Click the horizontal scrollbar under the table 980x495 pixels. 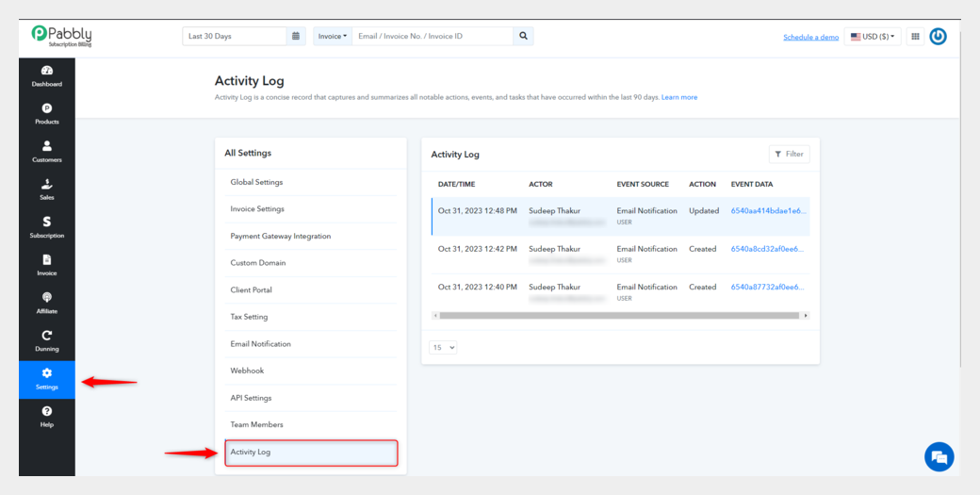619,316
